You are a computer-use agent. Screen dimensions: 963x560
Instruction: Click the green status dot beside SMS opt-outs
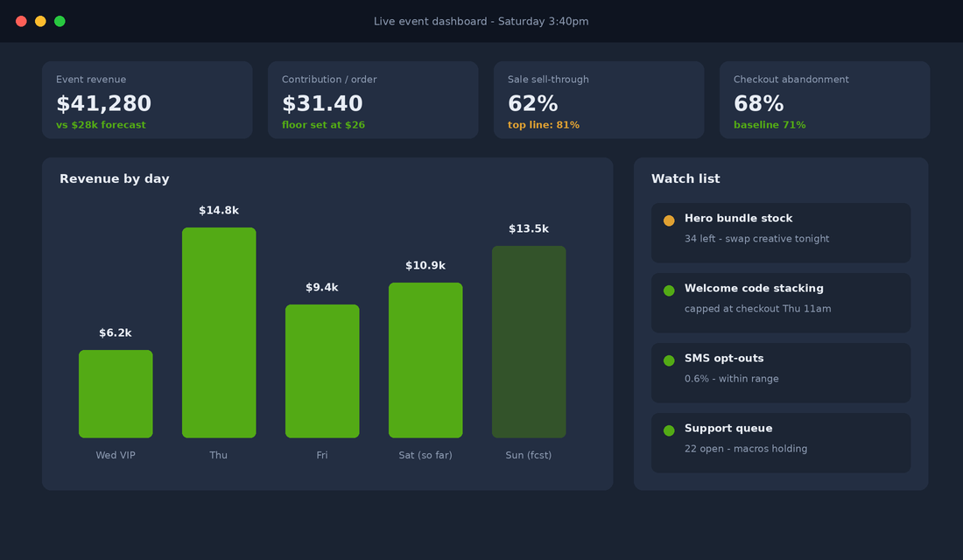click(669, 360)
